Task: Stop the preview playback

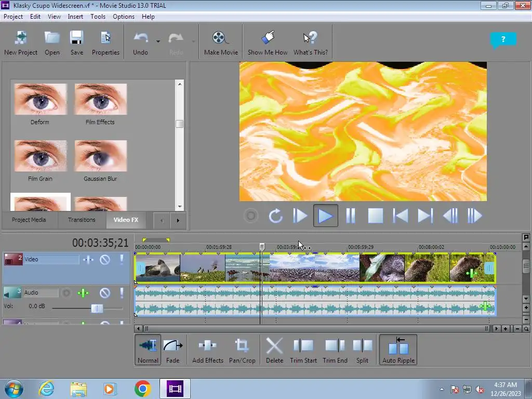Action: (376, 216)
